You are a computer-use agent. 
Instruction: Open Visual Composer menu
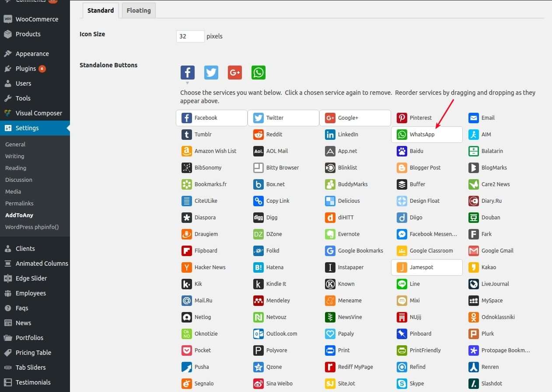[35, 113]
